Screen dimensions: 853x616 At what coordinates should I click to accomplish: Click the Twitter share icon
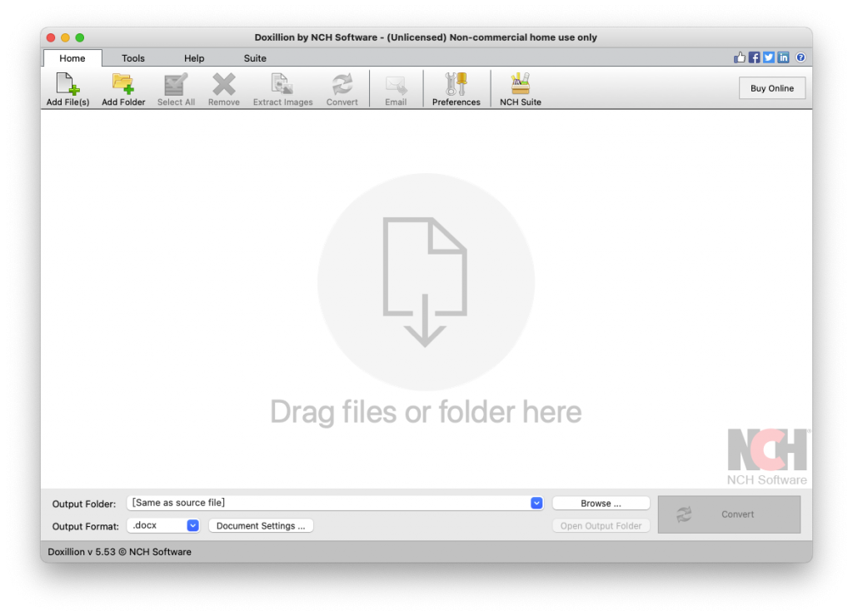pyautogui.click(x=769, y=57)
